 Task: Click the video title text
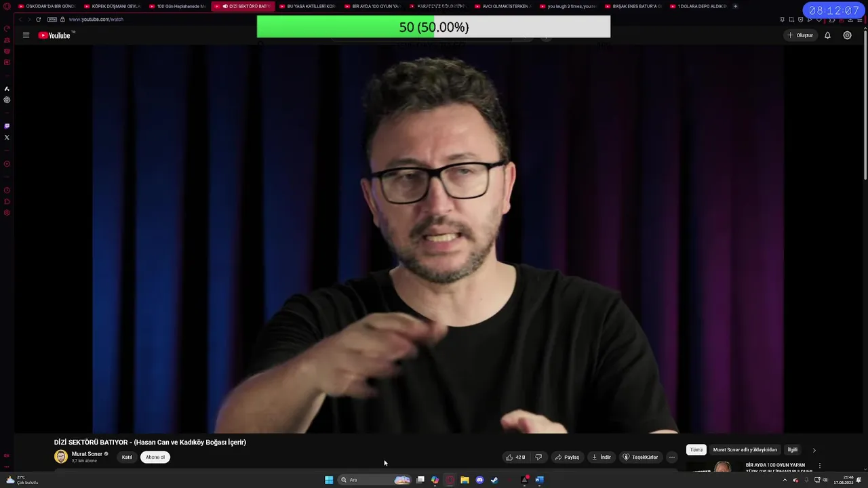tap(150, 443)
